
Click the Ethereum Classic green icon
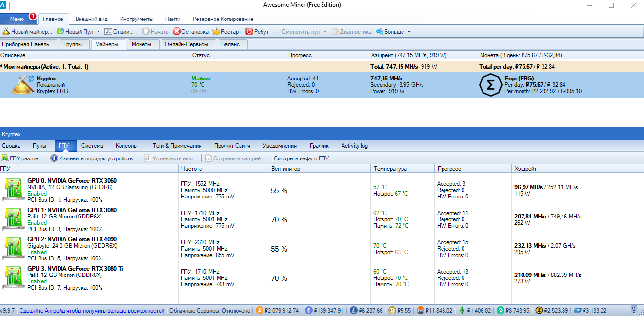(462, 310)
